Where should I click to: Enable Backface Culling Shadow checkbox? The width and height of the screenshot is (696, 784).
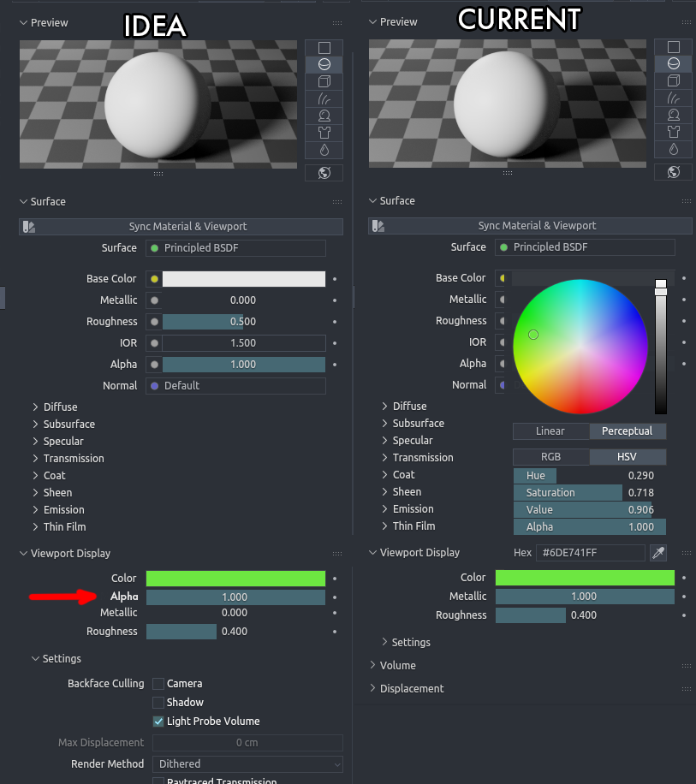coord(158,703)
